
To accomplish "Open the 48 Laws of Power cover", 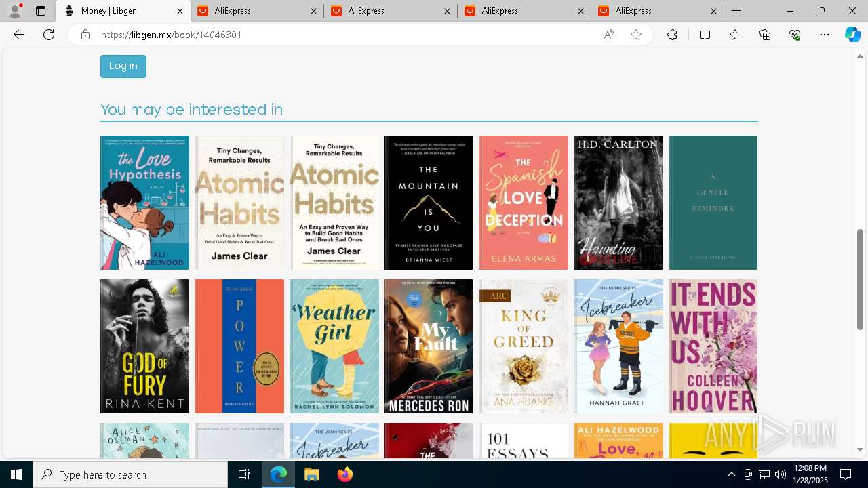I will click(x=239, y=346).
